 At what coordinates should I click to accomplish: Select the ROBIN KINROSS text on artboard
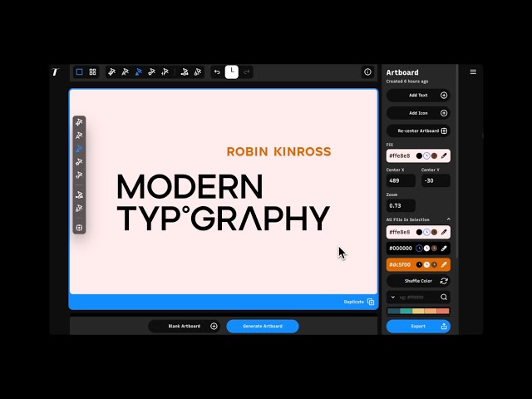click(278, 151)
